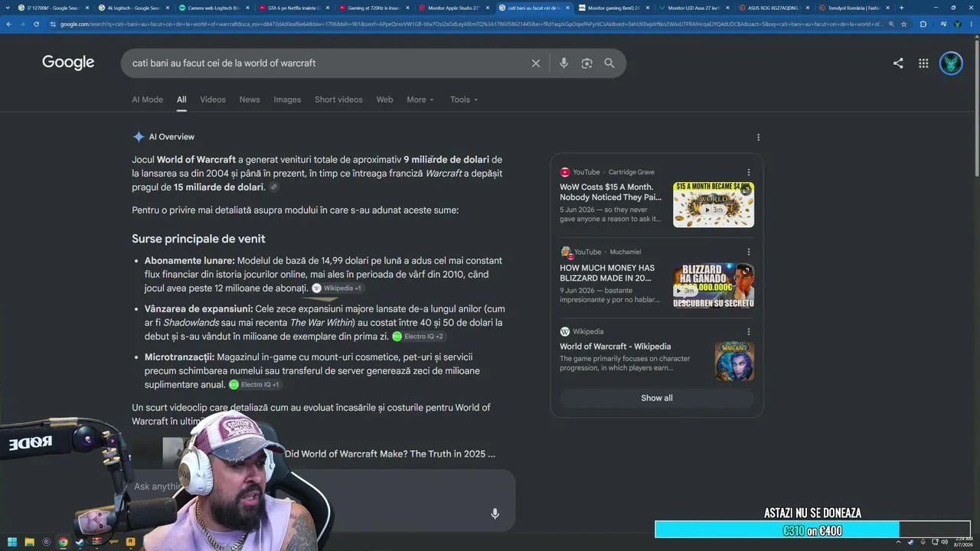Screen dimensions: 980x551
Task: Click the Surse principale de venit heading
Action: pyautogui.click(x=198, y=239)
